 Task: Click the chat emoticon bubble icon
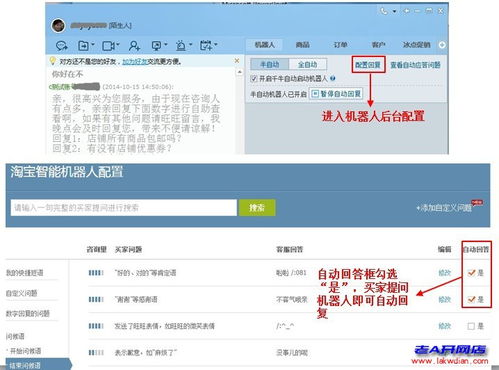(62, 45)
